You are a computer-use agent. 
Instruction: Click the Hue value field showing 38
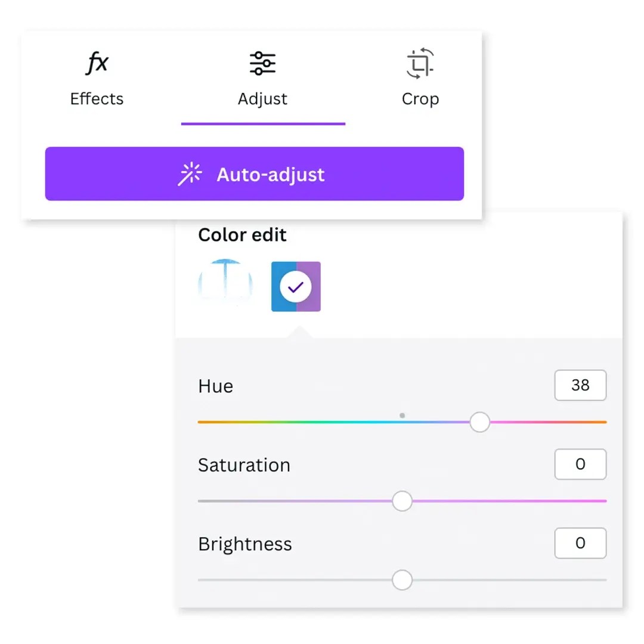click(580, 385)
